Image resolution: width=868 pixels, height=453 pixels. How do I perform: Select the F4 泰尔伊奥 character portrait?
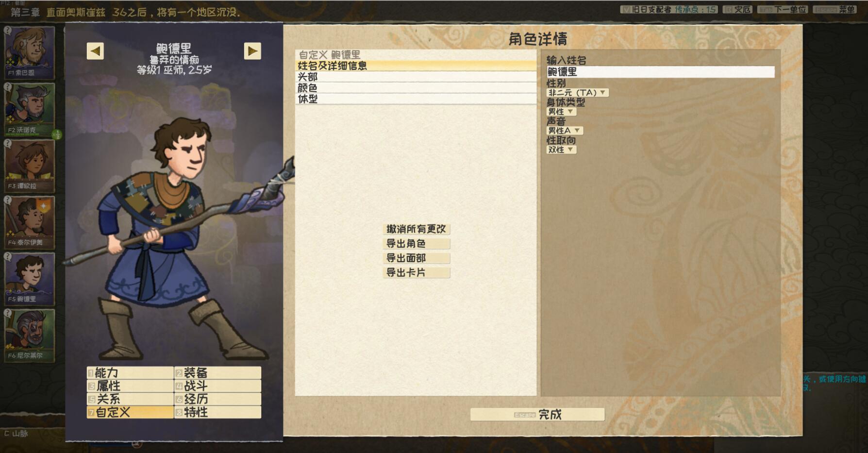click(x=29, y=222)
